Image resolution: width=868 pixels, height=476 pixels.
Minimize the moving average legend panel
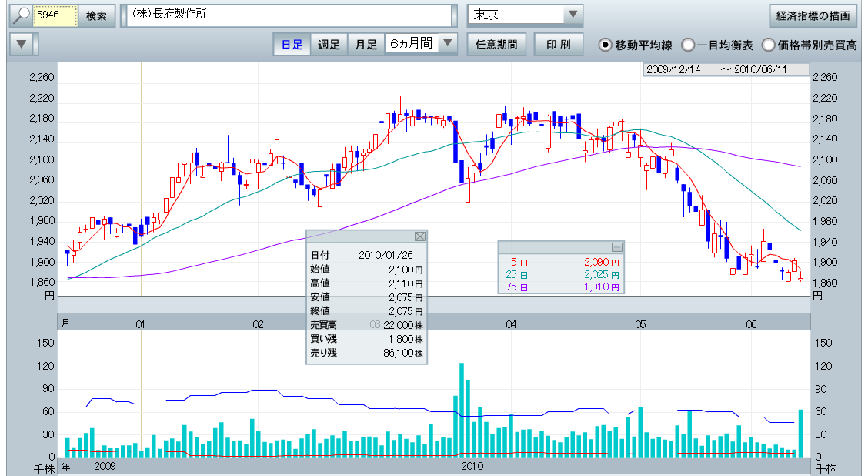coord(616,247)
